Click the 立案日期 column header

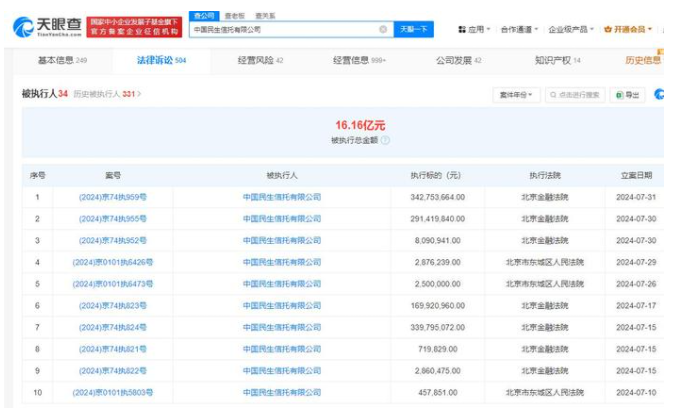[x=636, y=175]
